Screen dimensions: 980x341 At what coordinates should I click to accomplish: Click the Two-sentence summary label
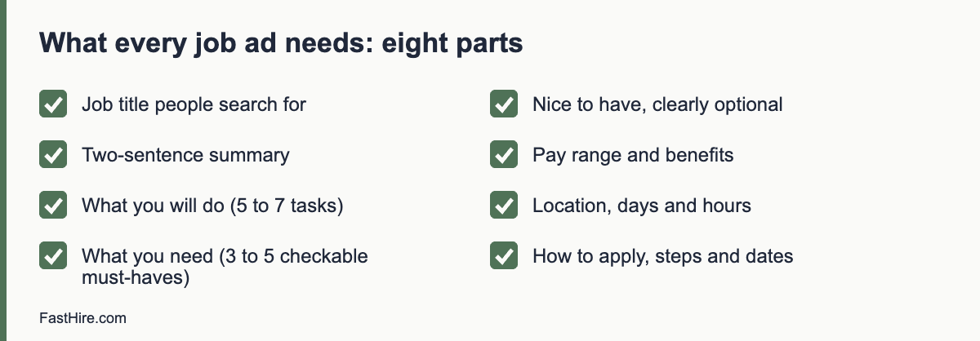[185, 155]
